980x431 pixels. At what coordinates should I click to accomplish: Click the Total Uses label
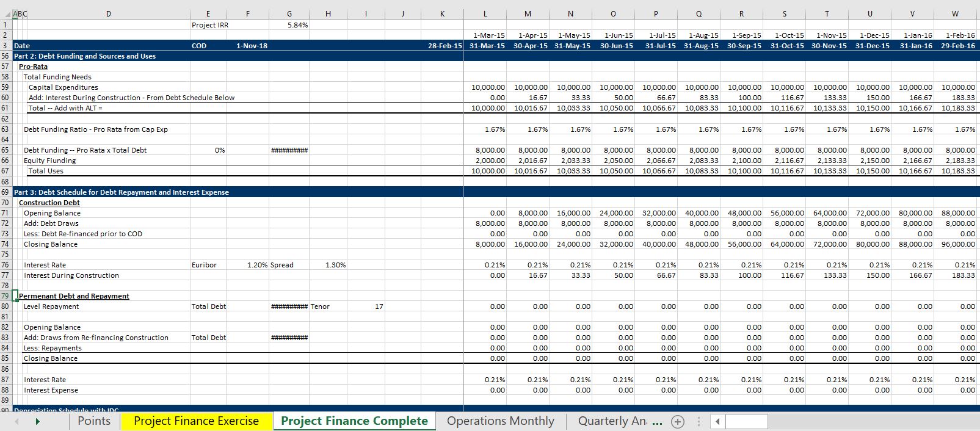[x=46, y=171]
